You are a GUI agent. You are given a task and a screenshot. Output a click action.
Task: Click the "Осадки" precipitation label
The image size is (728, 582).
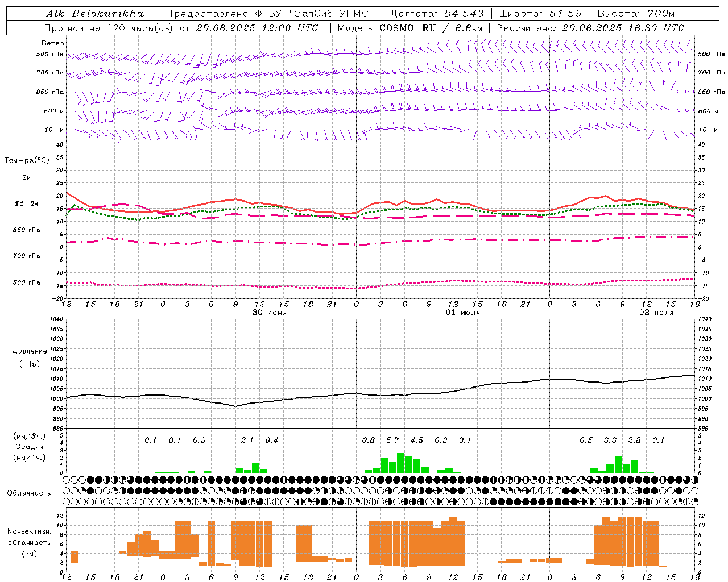pos(30,447)
